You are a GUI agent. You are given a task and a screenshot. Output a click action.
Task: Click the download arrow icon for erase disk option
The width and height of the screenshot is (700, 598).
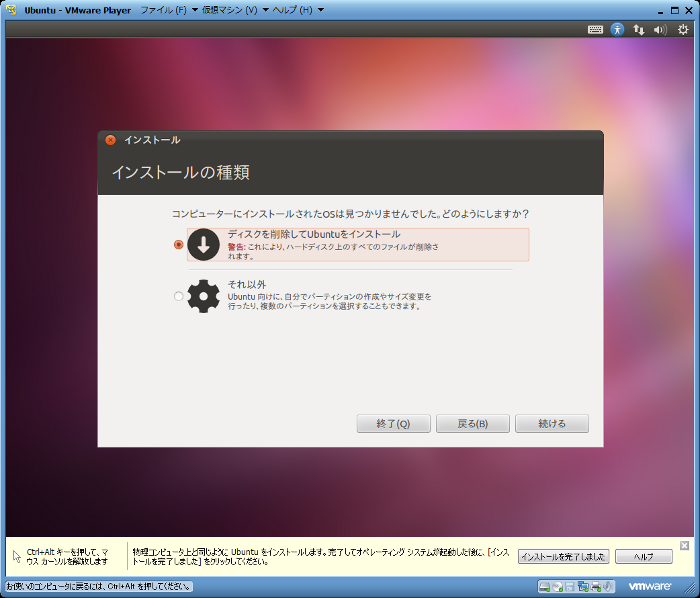click(204, 245)
